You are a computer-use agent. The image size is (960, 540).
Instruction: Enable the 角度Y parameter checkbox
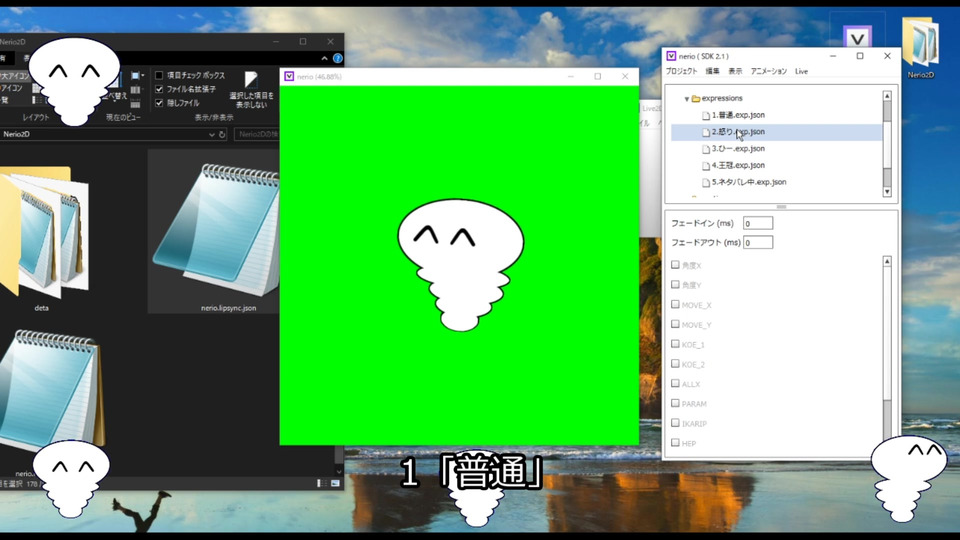pos(675,285)
